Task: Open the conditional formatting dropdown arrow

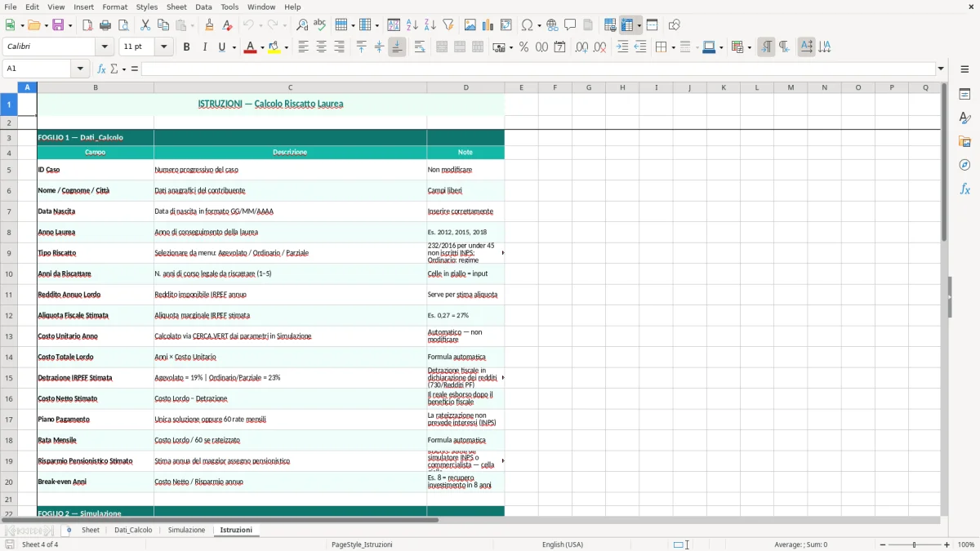Action: tap(749, 47)
